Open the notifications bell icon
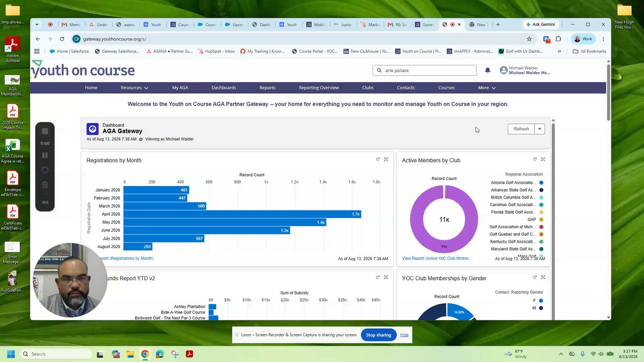Image resolution: width=644 pixels, height=362 pixels. click(488, 70)
